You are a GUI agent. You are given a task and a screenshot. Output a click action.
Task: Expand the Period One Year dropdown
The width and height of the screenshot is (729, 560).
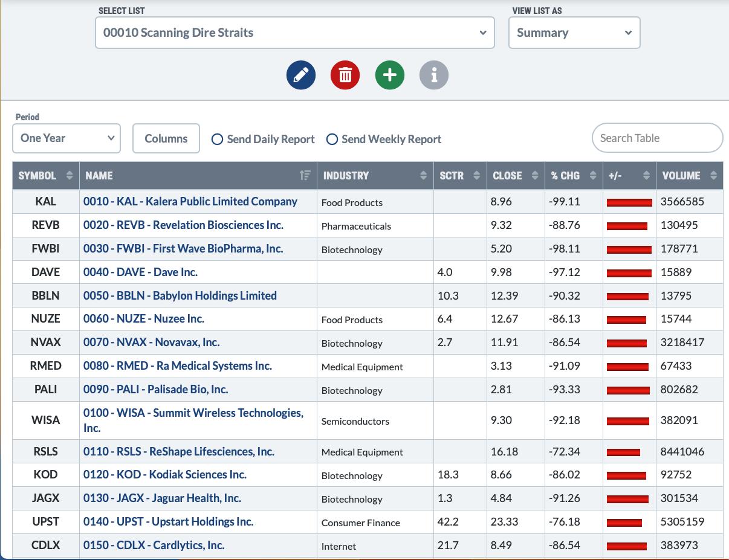(x=66, y=138)
